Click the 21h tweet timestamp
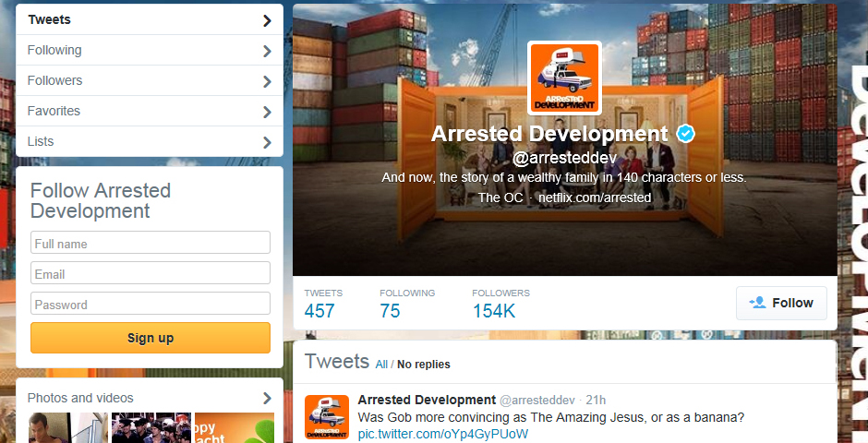 coord(596,400)
